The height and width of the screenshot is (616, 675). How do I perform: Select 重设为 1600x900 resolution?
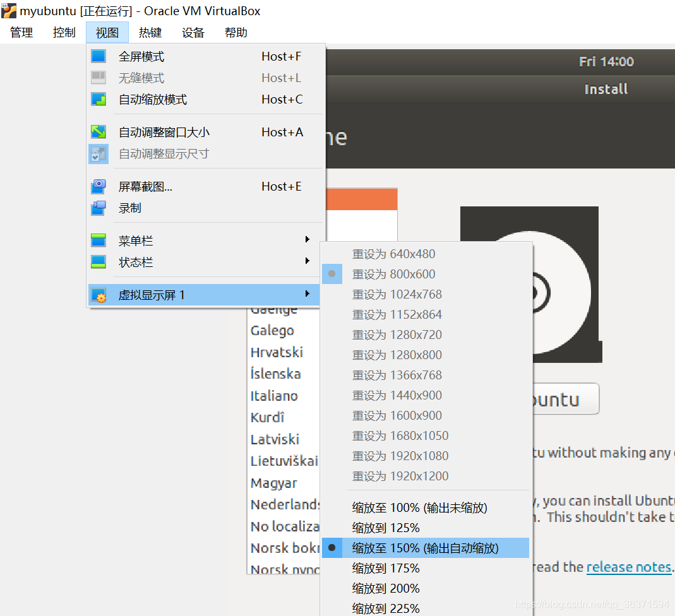(426, 415)
